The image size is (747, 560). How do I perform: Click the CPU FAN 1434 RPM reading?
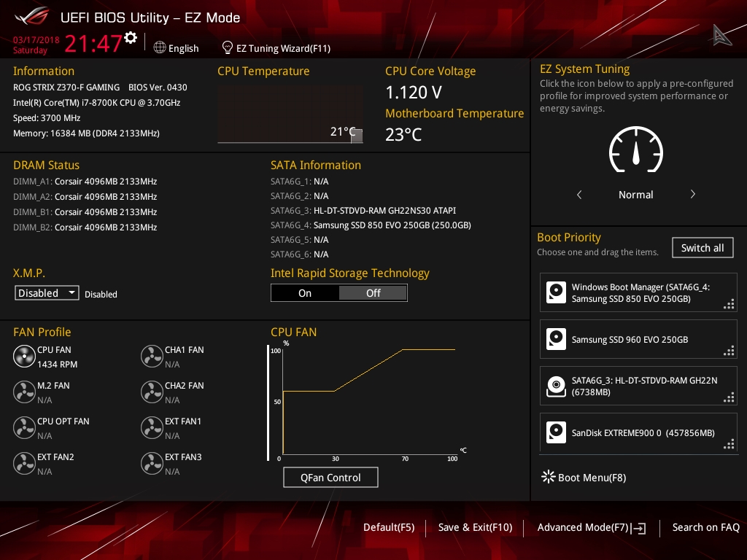(57, 365)
